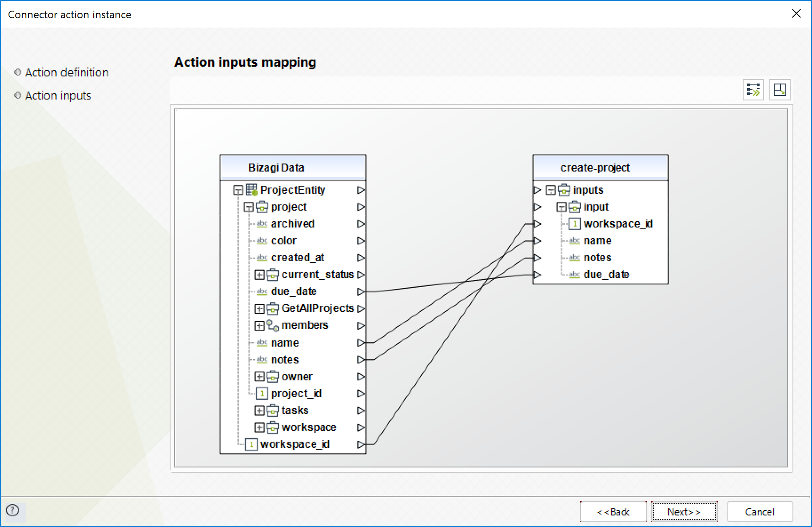
Task: Click the members collection icon
Action: pos(273,325)
